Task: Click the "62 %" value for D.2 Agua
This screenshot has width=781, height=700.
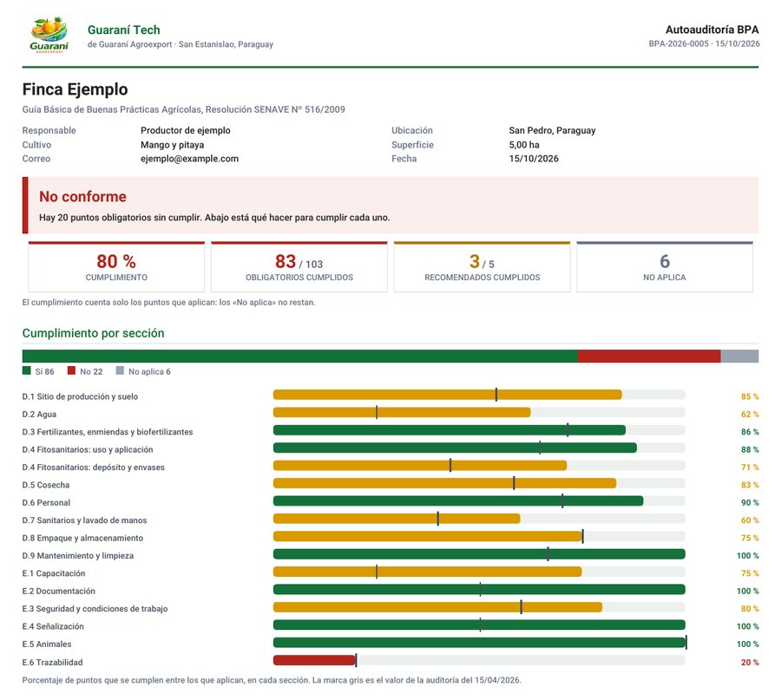Action: point(750,415)
